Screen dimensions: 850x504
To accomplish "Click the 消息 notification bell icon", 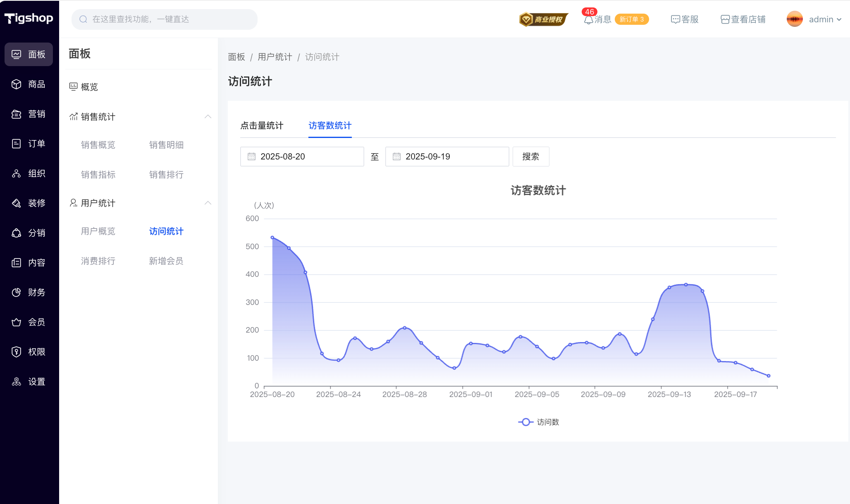I will tap(588, 20).
